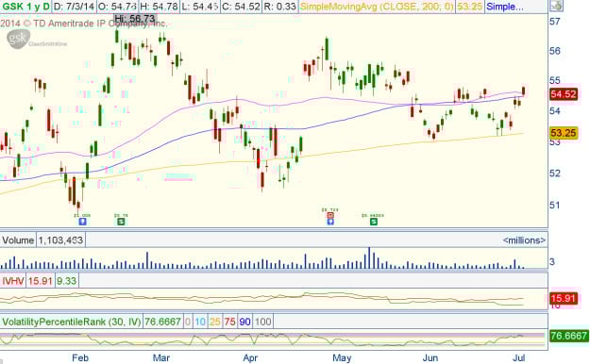Image resolution: width=590 pixels, height=364 pixels.
Task: Open the truncated blue Simple... study label
Action: point(505,7)
